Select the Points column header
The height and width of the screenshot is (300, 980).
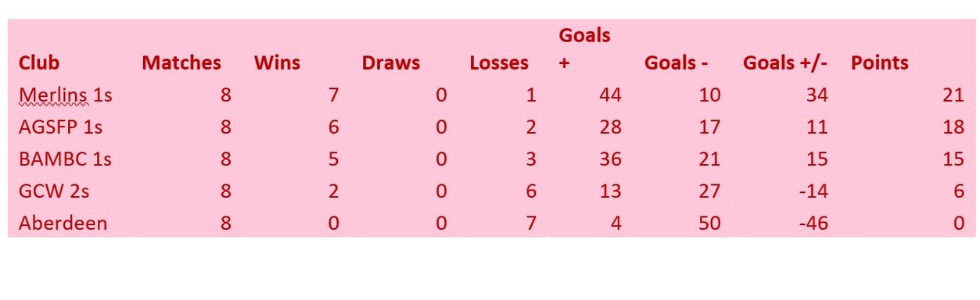880,63
